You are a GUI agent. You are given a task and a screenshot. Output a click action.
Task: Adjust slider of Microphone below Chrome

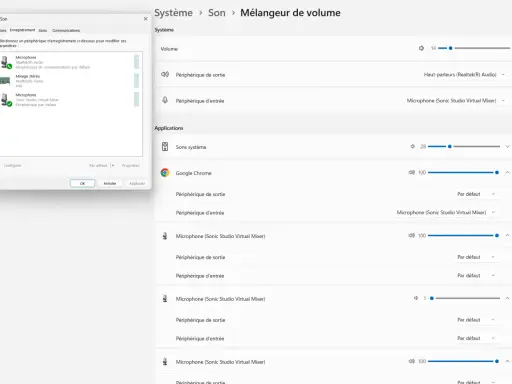pos(464,235)
